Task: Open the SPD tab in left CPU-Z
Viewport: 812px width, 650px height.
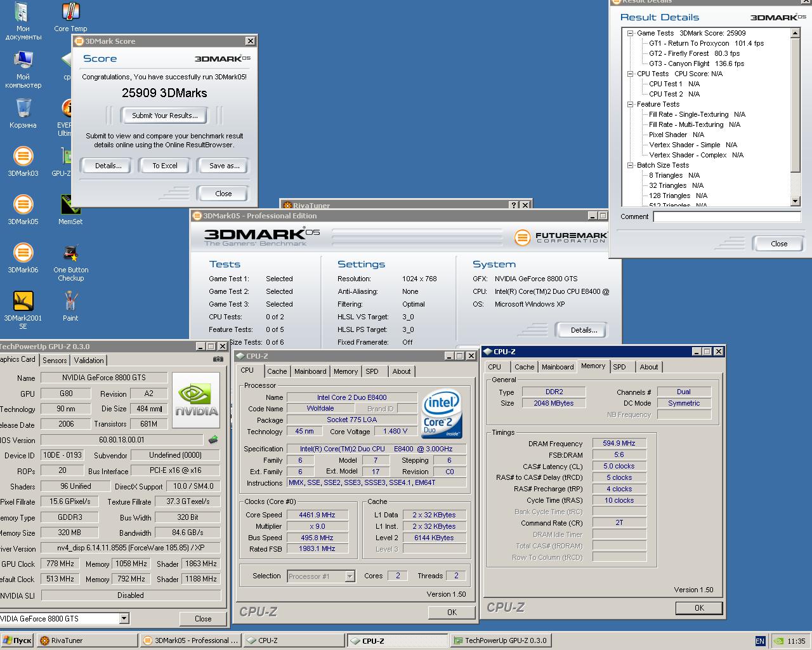Action: tap(372, 371)
